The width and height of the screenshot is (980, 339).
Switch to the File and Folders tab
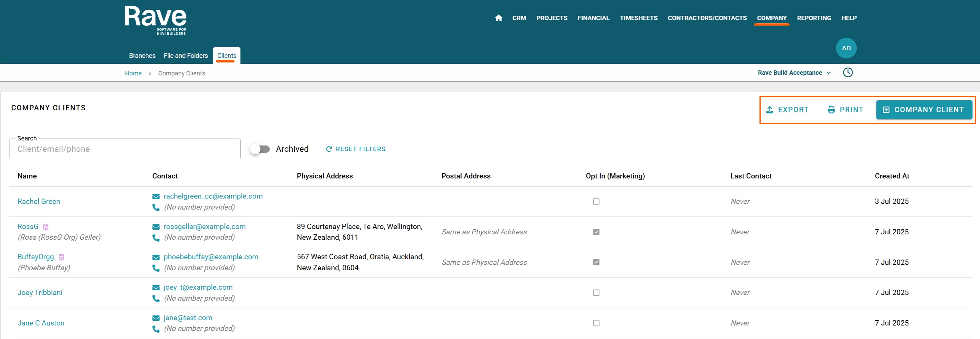[186, 56]
